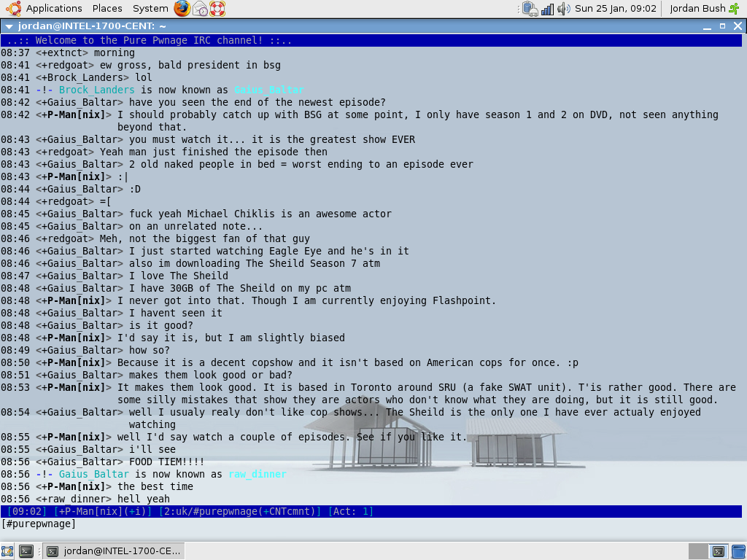The image size is (747, 560).
Task: Open the Places menu
Action: [x=107, y=8]
